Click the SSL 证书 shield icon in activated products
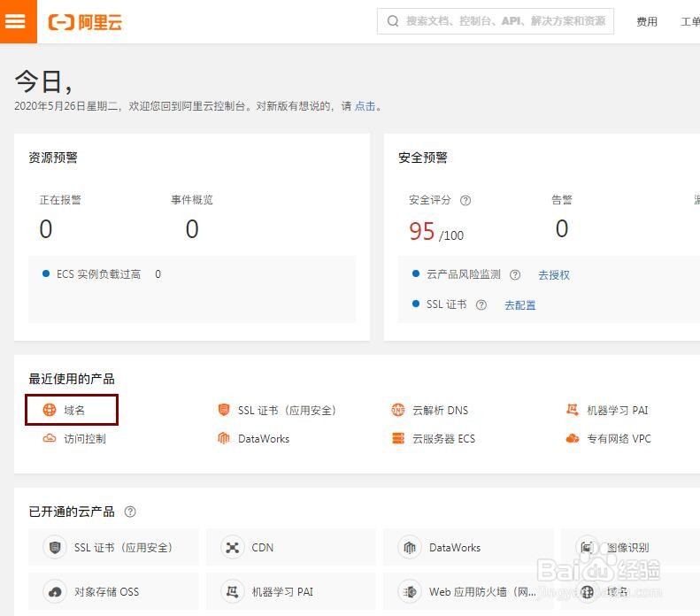Image resolution: width=700 pixels, height=616 pixels. tap(55, 547)
